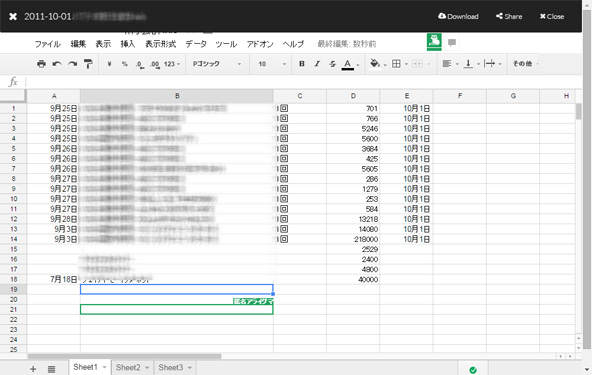Open the ファイル menu
The height and width of the screenshot is (375, 592).
48,44
